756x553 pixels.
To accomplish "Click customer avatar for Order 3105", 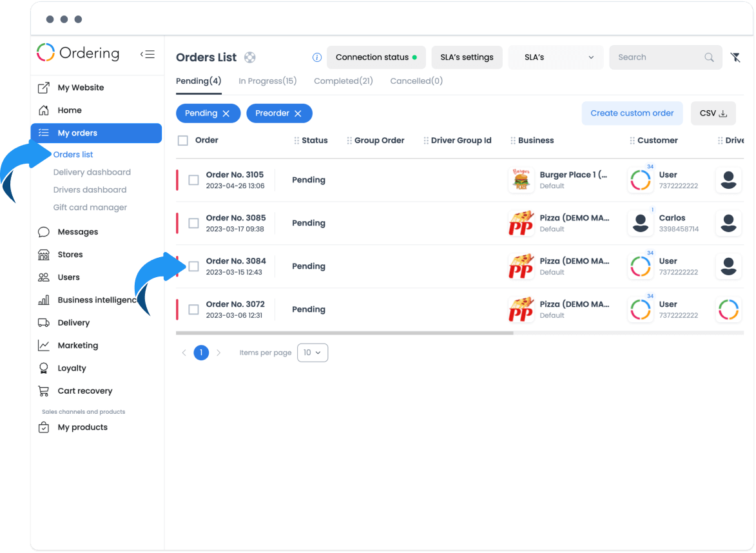I will [x=641, y=180].
